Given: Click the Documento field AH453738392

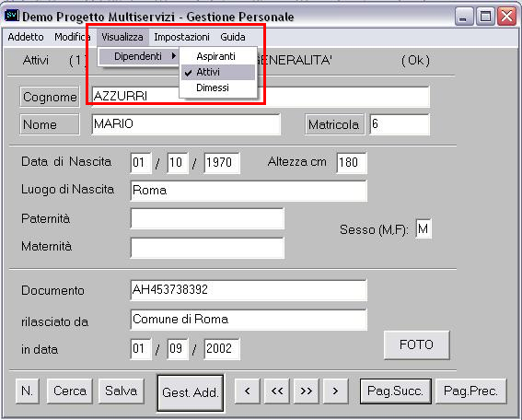Looking at the screenshot, I should click(x=249, y=290).
